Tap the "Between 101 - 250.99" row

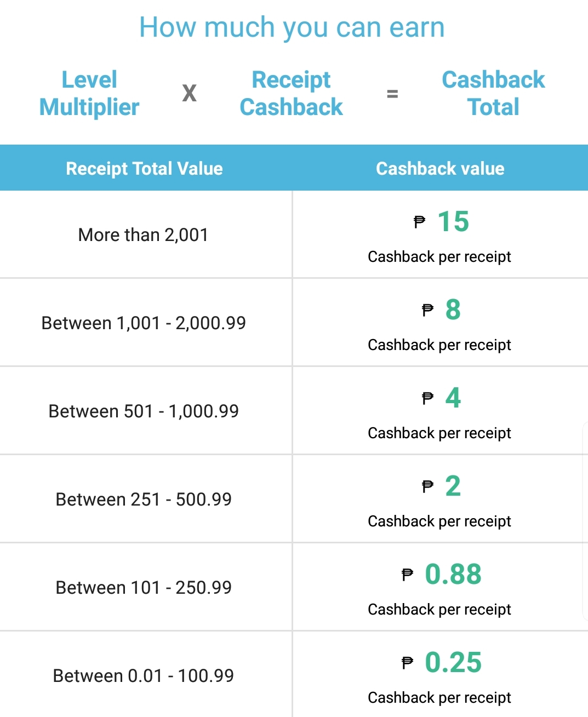(144, 588)
